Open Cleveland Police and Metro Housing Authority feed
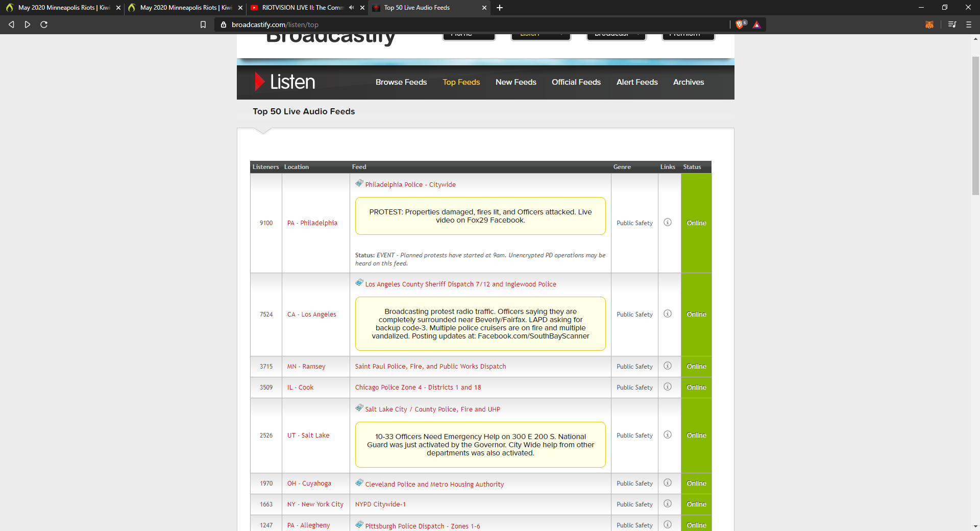The height and width of the screenshot is (531, 980). click(x=434, y=485)
